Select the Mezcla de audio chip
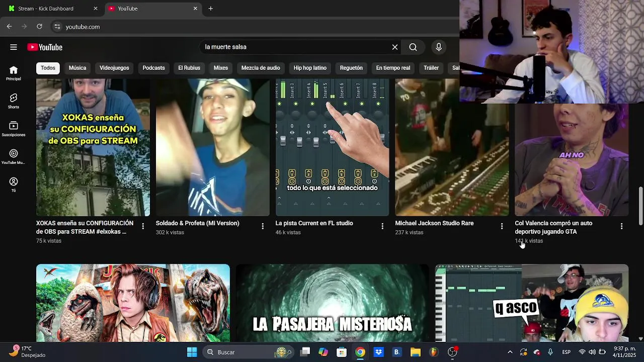 (x=261, y=68)
